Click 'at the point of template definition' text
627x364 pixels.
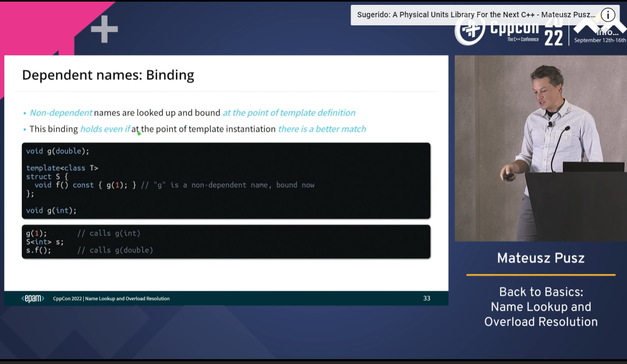[289, 113]
